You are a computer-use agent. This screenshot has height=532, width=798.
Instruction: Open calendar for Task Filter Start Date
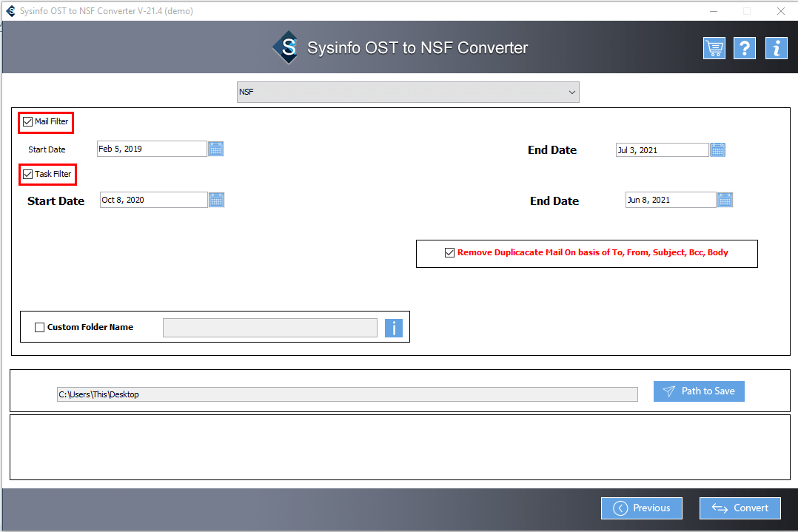[x=216, y=200]
